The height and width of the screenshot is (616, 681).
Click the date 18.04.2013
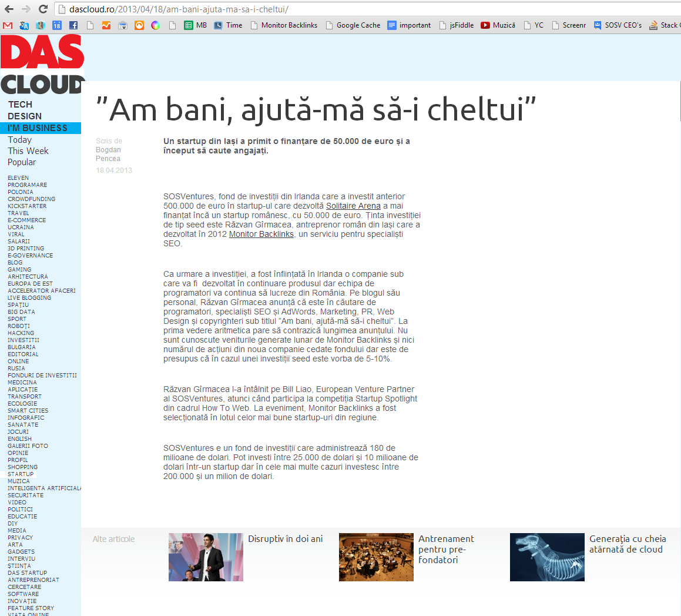(114, 170)
